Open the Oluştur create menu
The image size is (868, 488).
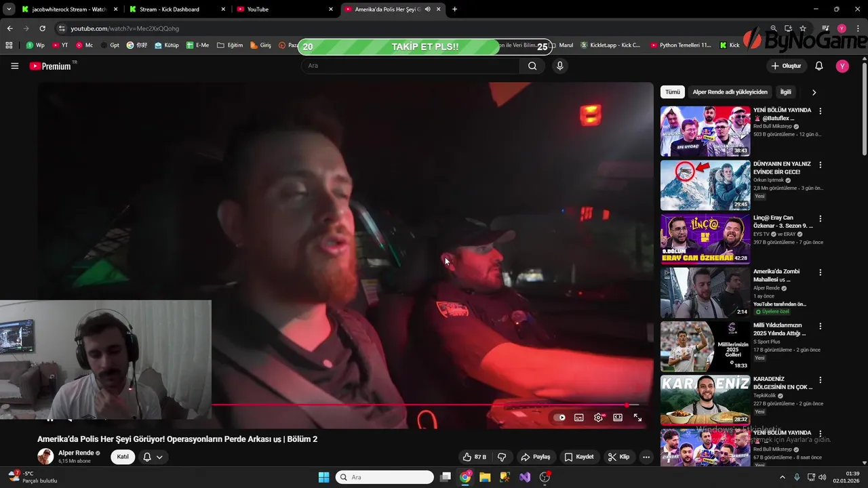pos(786,66)
